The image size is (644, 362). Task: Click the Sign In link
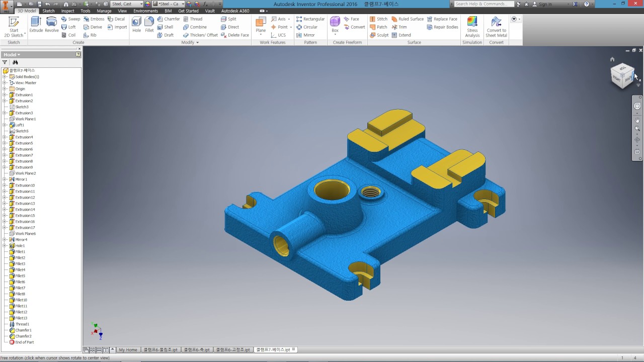point(545,4)
